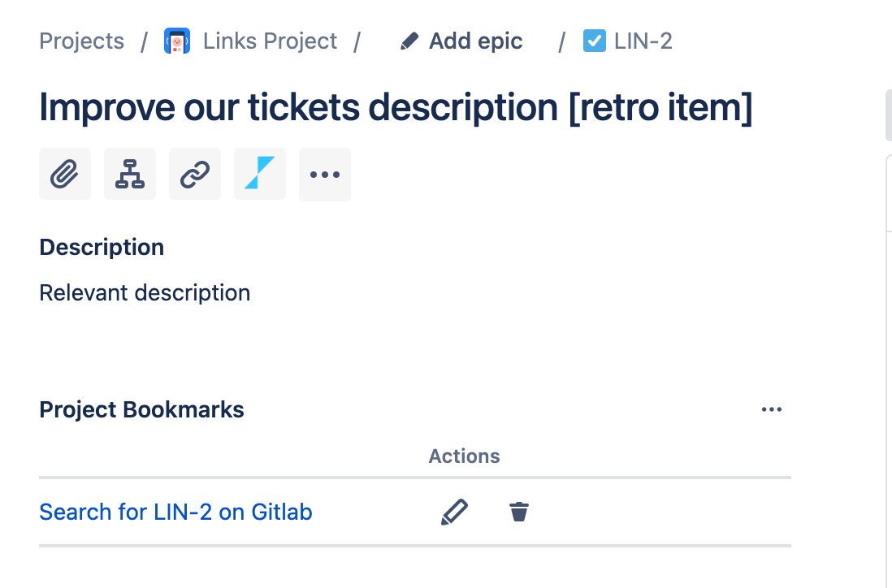The image size is (892, 588).
Task: Navigate to Projects via the breadcrumb
Action: tap(81, 41)
